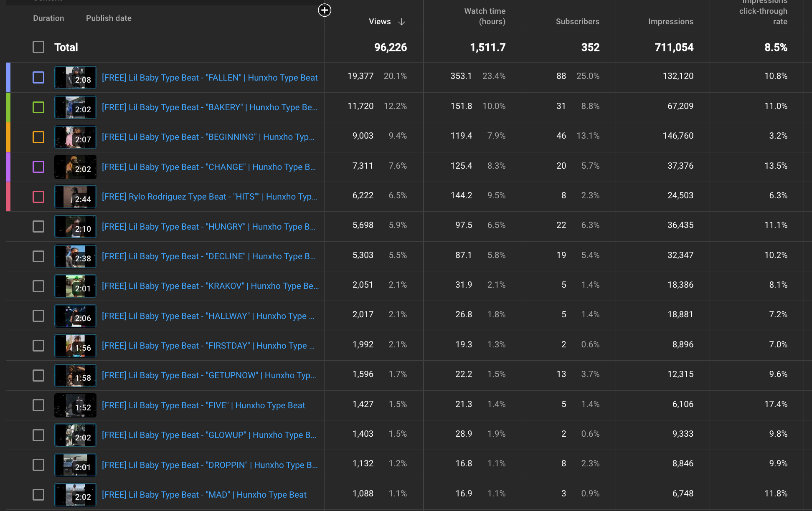Open the HALLWAY type beat video link
The height and width of the screenshot is (511, 812).
coord(208,316)
